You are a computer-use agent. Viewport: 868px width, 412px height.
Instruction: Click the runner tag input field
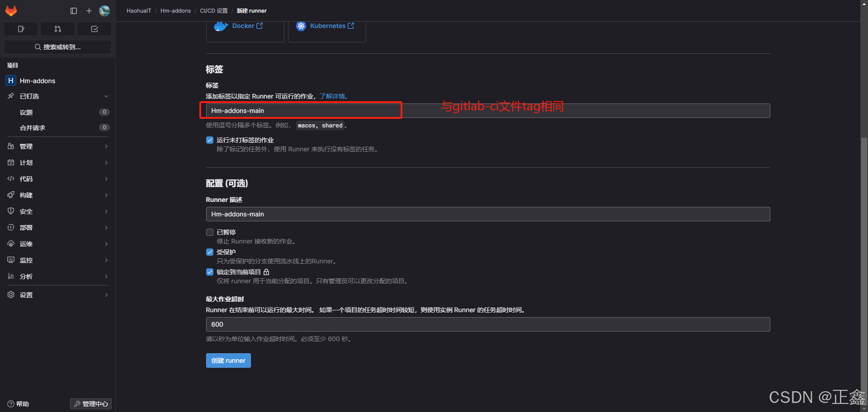click(x=301, y=110)
